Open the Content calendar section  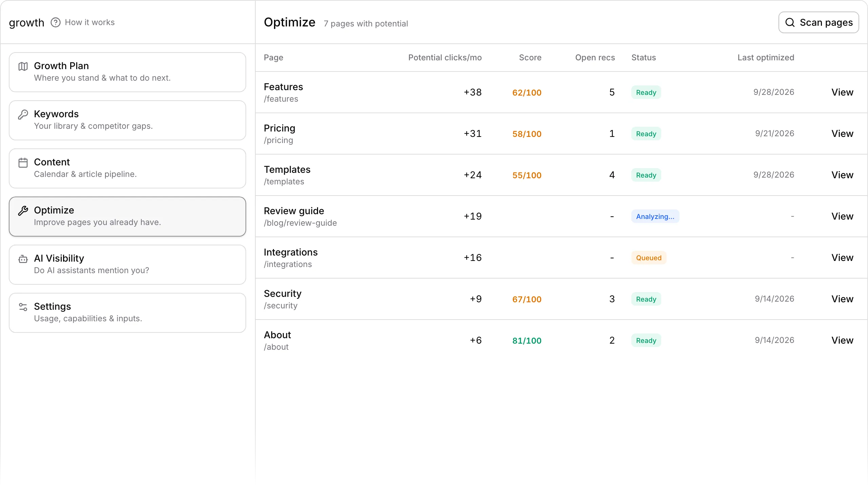tap(127, 168)
